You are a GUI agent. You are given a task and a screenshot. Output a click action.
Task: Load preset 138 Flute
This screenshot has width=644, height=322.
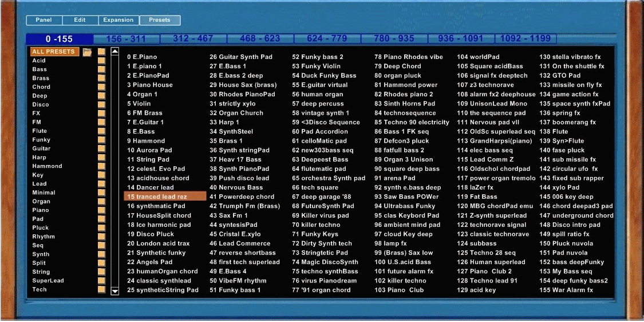click(x=554, y=132)
